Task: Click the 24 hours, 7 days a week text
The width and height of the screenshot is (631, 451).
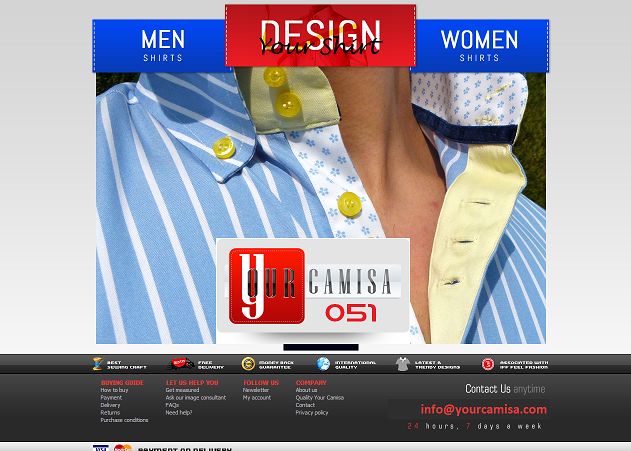Action: coord(475,426)
